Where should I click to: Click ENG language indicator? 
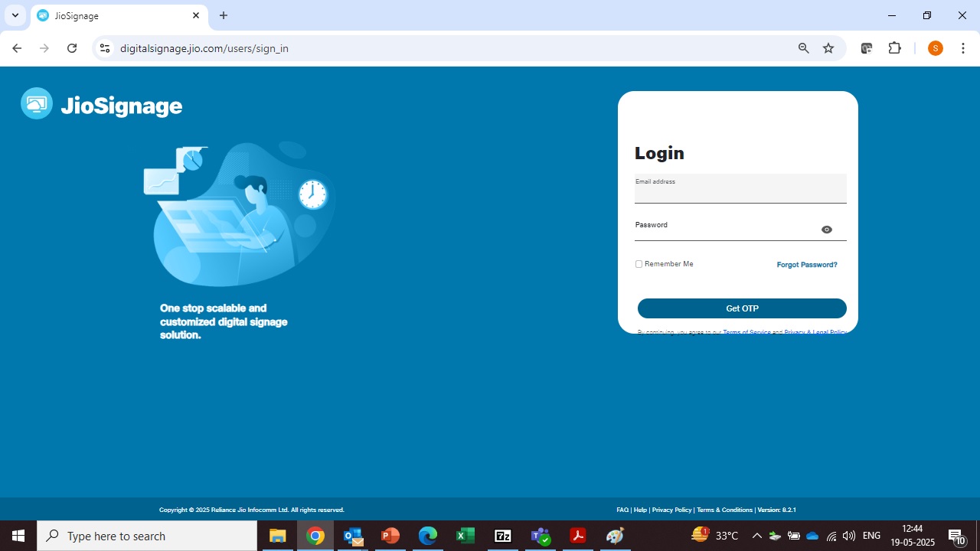point(871,536)
